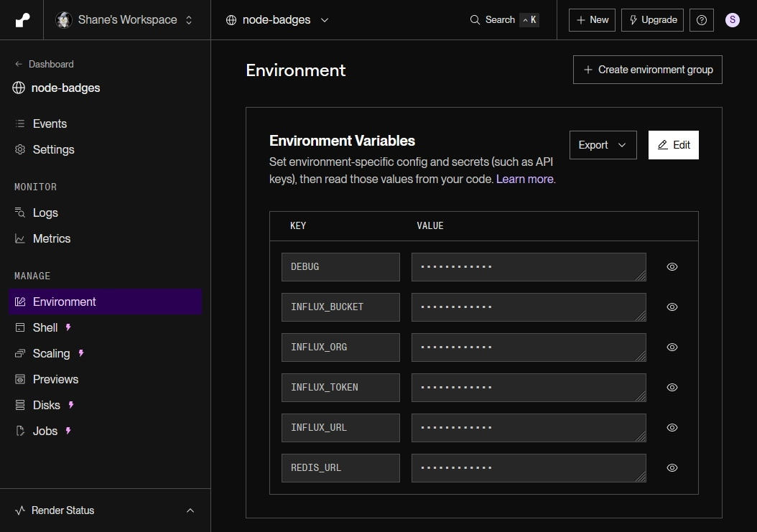Open Jobs page in sidebar
Image resolution: width=757 pixels, height=532 pixels.
(x=45, y=431)
